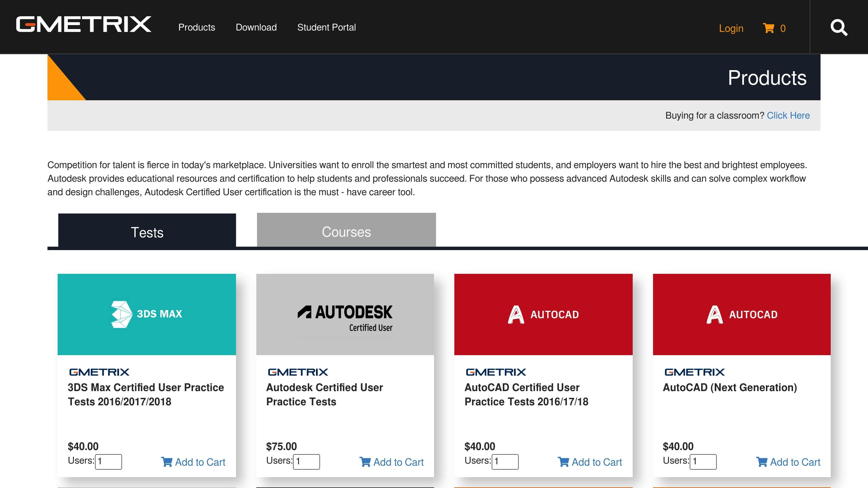Screen dimensions: 868x488
Task: Click GMetrix logo on Autodesk Certified User card
Action: (x=298, y=372)
